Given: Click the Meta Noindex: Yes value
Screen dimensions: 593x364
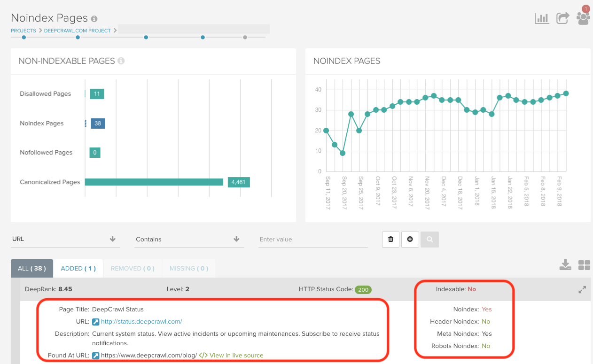Looking at the screenshot, I should pos(487,334).
